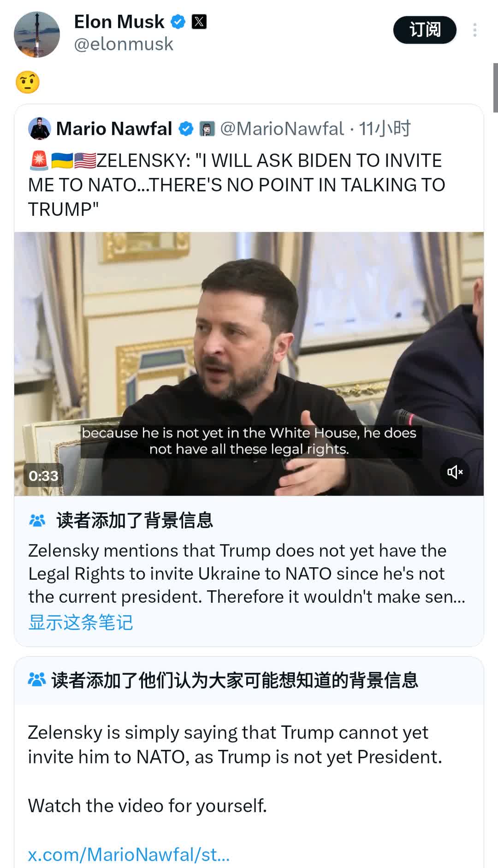Screen dimensions: 498x868
Task: Open the @elonmusk handle
Action: [x=124, y=44]
